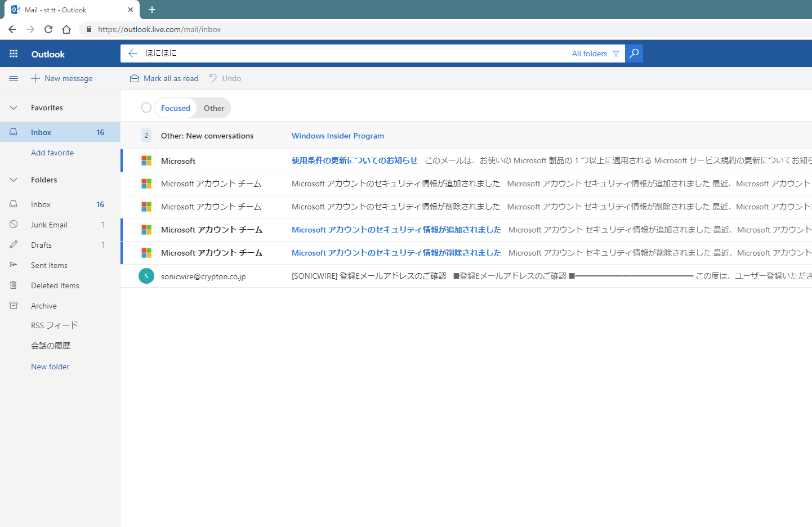Open the Archive folder
Viewport: 812px width, 527px height.
(60, 306)
